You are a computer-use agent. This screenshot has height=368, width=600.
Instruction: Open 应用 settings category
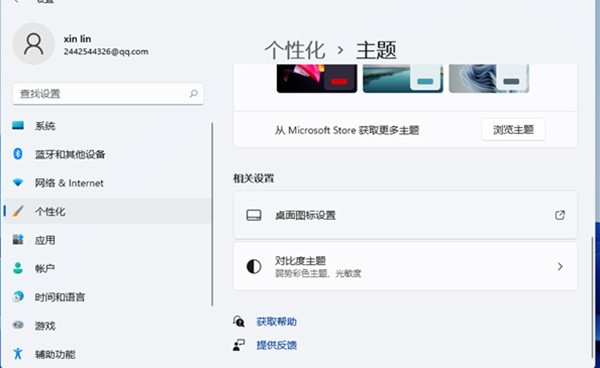[x=107, y=239]
